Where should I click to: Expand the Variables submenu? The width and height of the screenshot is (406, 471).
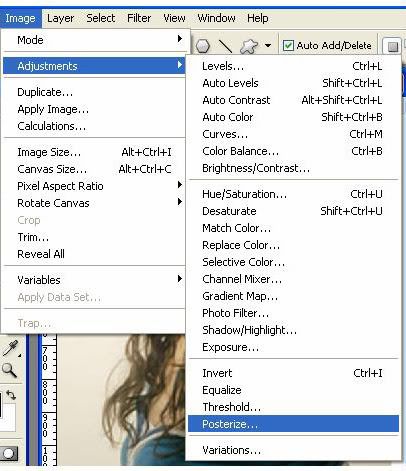point(94,280)
